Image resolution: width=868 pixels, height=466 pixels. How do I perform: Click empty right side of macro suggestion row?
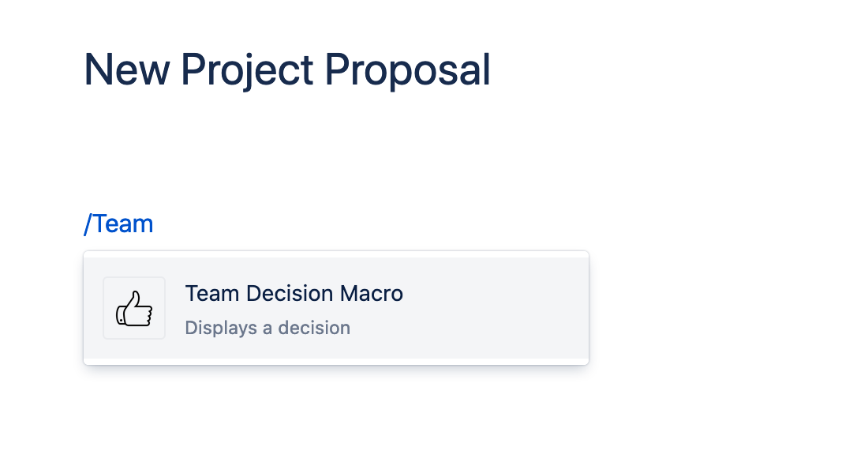505,308
